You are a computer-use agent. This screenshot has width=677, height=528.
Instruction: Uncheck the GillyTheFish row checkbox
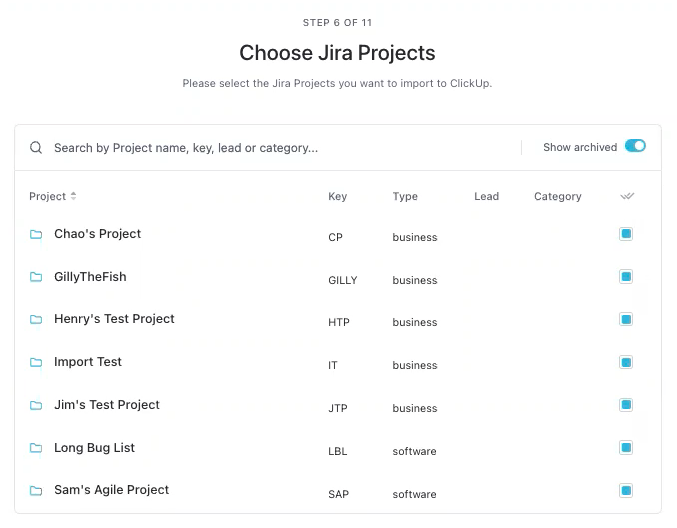pos(626,276)
